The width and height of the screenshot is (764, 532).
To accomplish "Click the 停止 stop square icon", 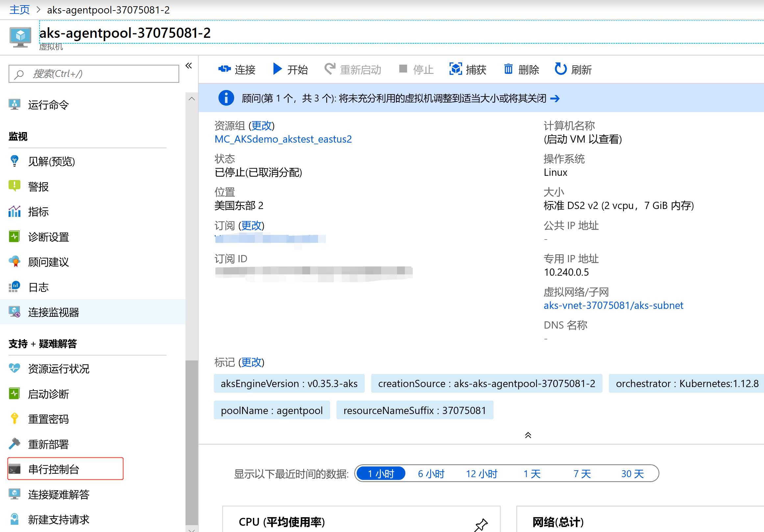I will (x=403, y=69).
